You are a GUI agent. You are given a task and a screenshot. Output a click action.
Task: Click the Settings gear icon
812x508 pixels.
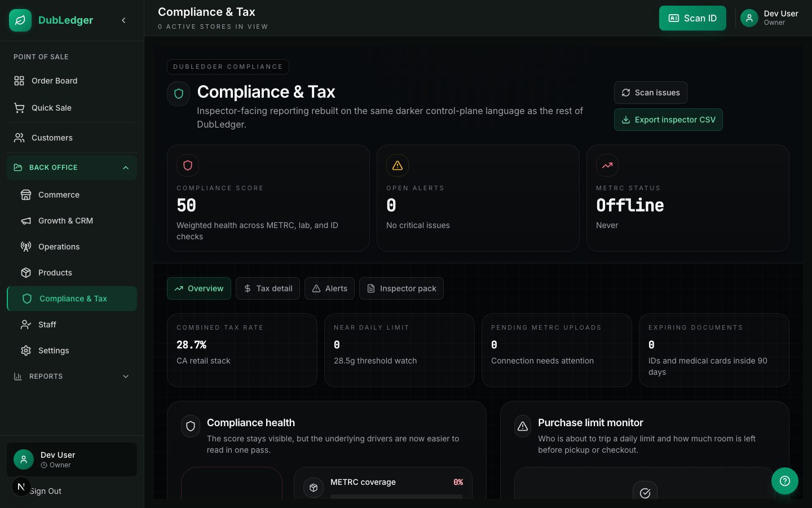pos(26,351)
